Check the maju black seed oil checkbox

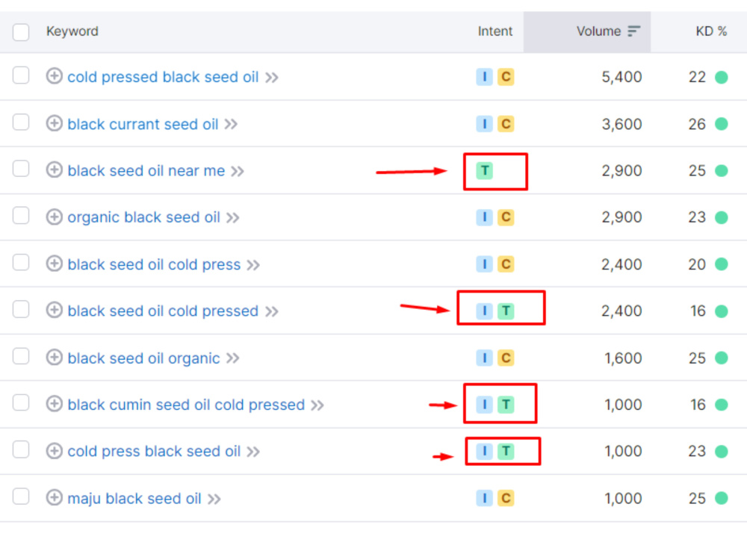pos(21,497)
